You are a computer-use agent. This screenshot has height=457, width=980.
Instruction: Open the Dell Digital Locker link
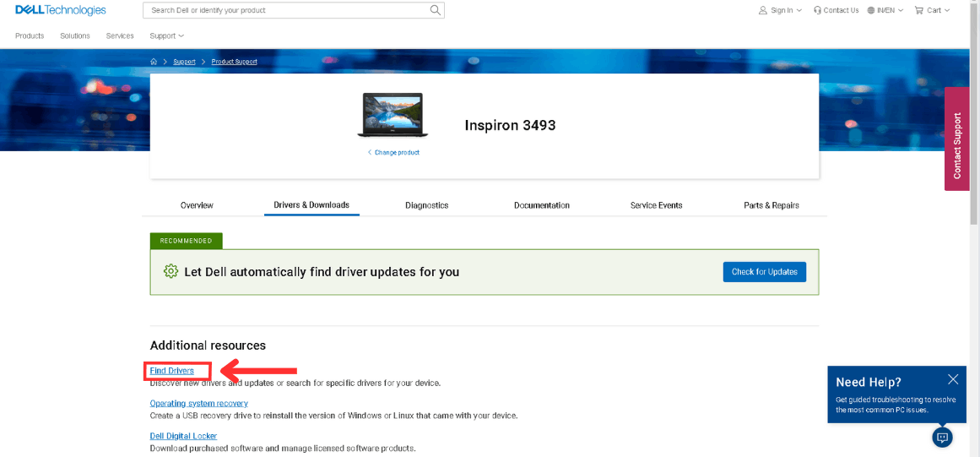pos(183,436)
